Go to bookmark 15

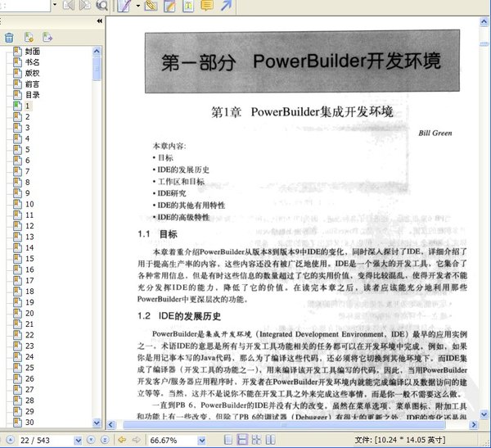(x=29, y=259)
